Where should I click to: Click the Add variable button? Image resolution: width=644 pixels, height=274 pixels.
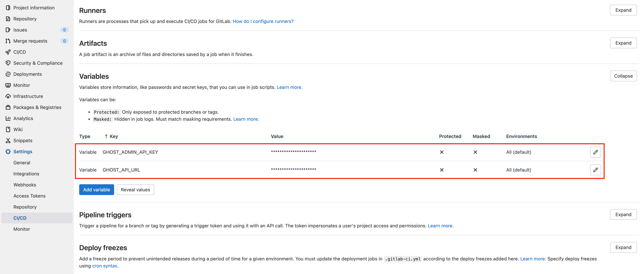pos(96,190)
